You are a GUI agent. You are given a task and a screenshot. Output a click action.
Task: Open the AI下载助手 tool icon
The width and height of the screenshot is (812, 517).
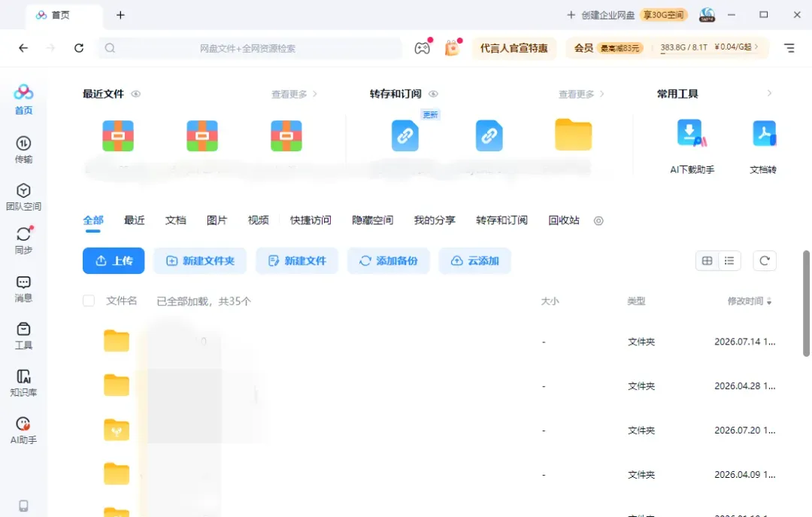pos(692,147)
